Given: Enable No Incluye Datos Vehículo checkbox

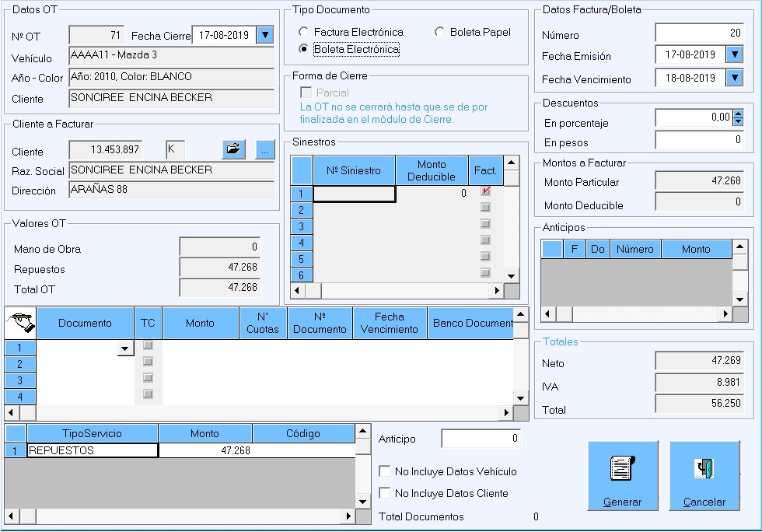Looking at the screenshot, I should tap(384, 471).
